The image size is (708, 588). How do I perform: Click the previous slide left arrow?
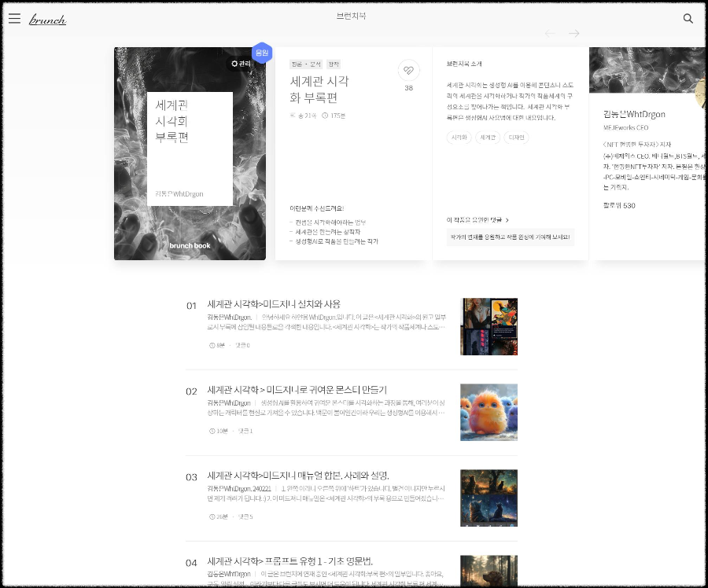550,33
